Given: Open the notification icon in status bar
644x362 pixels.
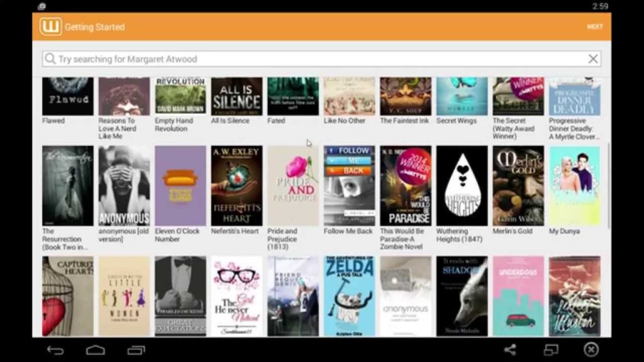Looking at the screenshot, I should point(42,6).
